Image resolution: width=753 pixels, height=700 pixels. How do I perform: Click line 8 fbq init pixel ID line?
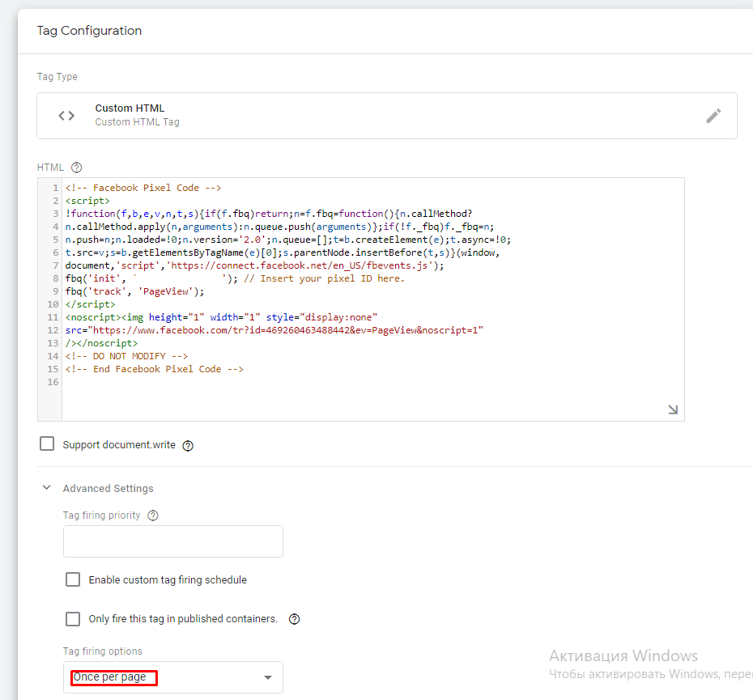(x=235, y=278)
